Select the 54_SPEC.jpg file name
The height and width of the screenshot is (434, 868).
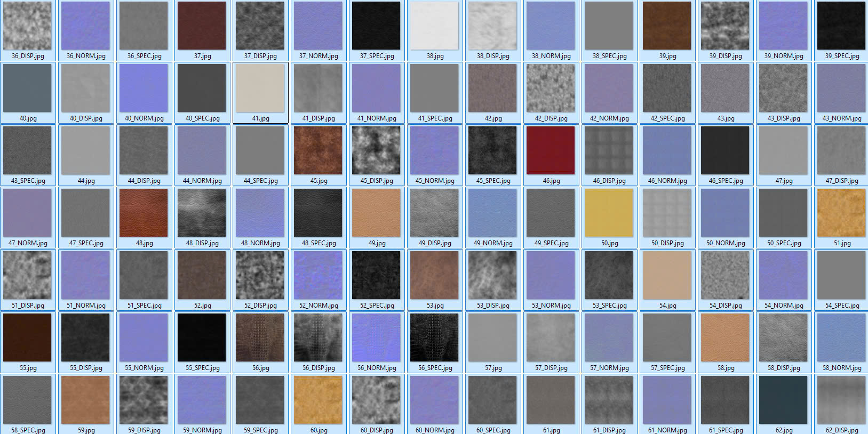[x=842, y=306]
